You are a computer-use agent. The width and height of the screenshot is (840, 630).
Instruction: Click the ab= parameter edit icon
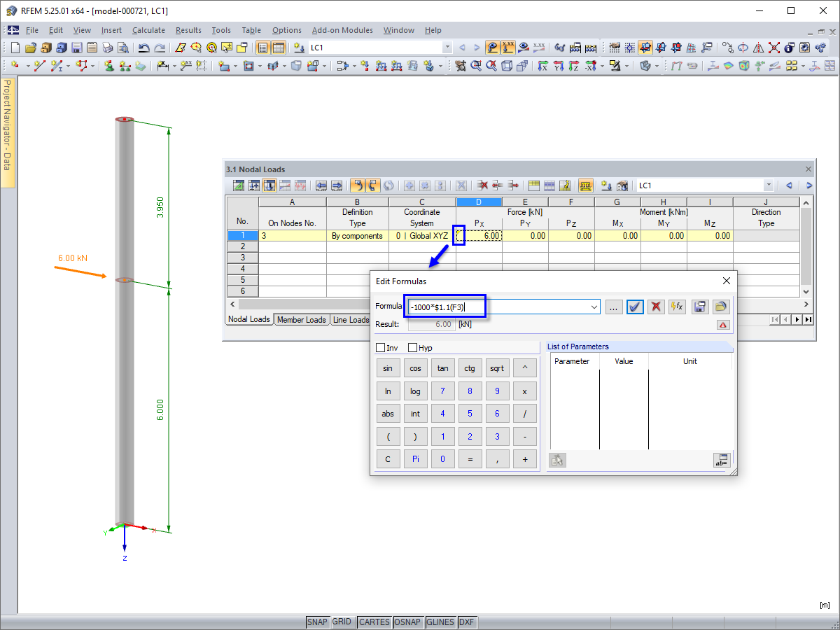[721, 460]
